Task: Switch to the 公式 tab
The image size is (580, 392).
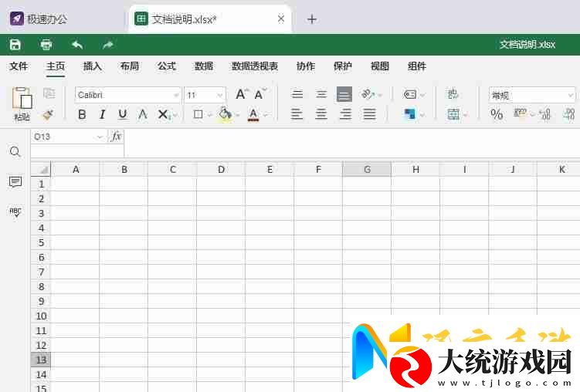Action: pos(167,66)
